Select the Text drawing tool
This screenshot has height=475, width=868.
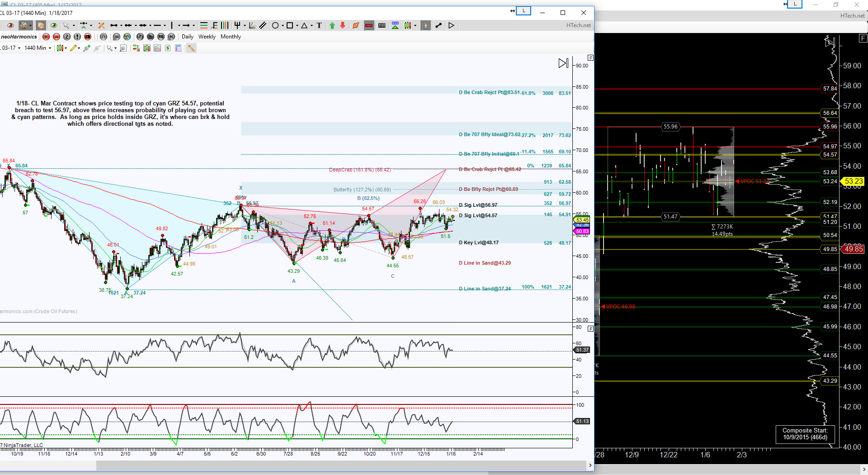coord(319,26)
